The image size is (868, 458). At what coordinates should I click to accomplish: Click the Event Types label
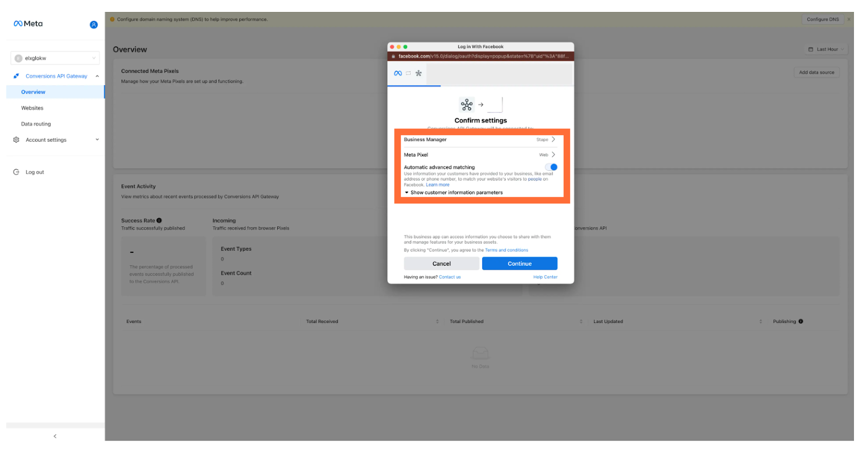click(x=236, y=249)
